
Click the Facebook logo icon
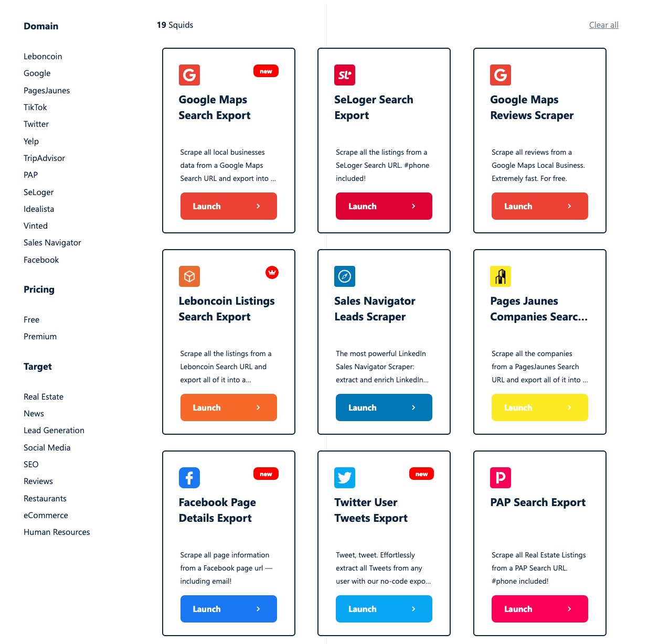[189, 478]
